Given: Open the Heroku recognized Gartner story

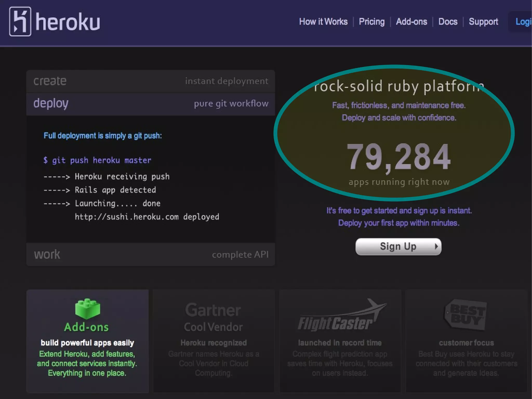Looking at the screenshot, I should (x=214, y=343).
